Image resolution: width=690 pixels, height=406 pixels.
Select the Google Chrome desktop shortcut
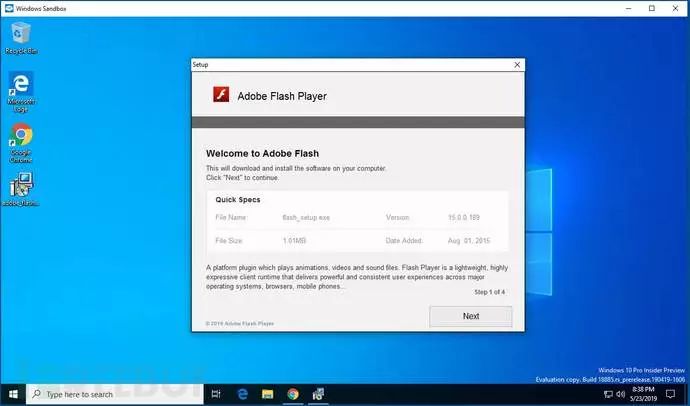click(x=21, y=143)
